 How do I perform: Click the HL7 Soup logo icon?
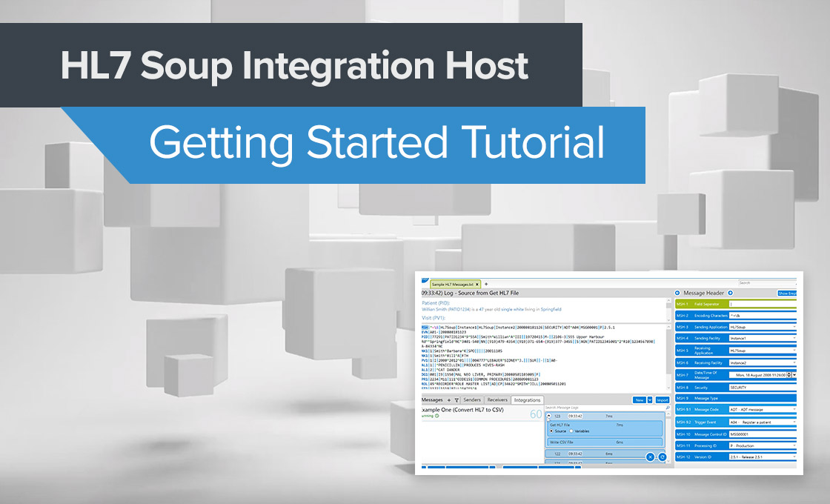425,280
